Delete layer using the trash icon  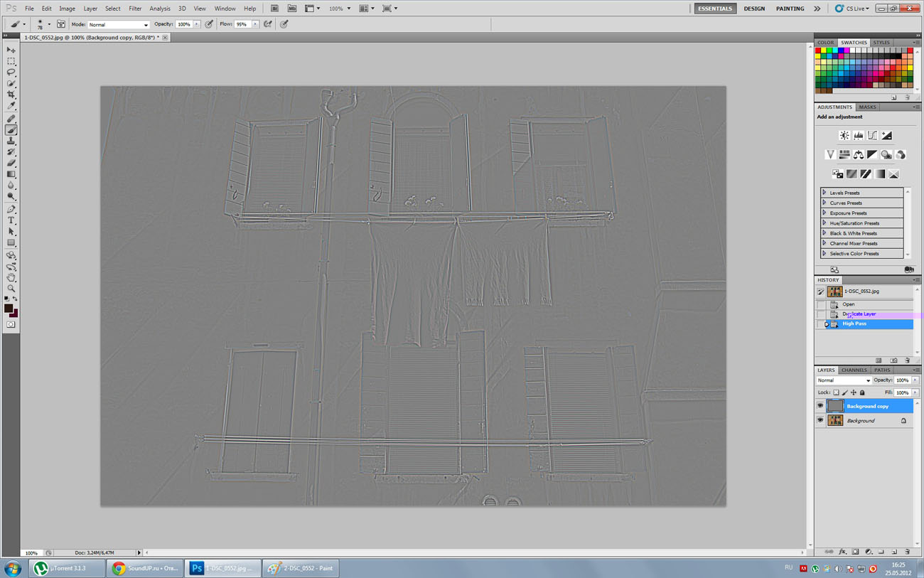[908, 552]
